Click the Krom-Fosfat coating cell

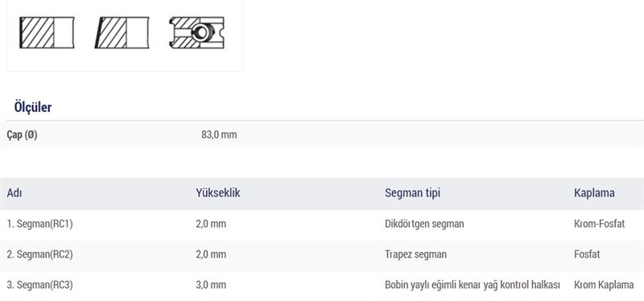tap(599, 224)
